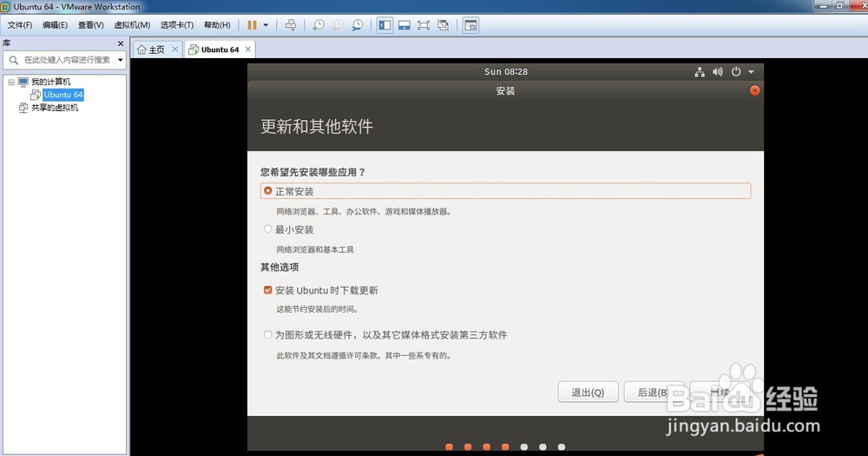The height and width of the screenshot is (456, 868).
Task: Click the library search input field
Action: [x=68, y=60]
